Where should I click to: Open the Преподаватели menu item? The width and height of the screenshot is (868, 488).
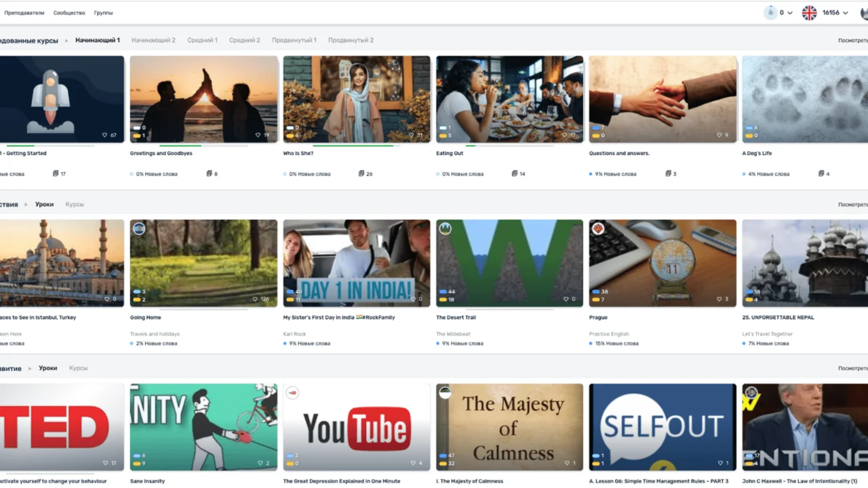pyautogui.click(x=24, y=13)
